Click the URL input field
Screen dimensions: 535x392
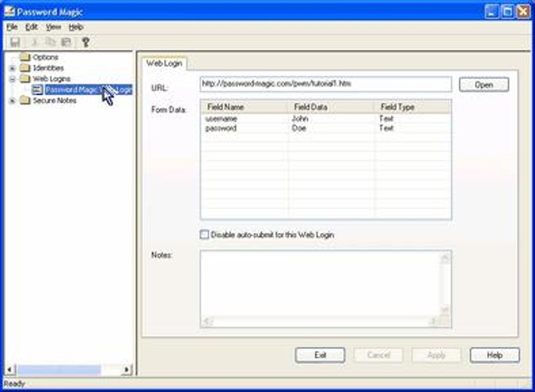pyautogui.click(x=326, y=84)
